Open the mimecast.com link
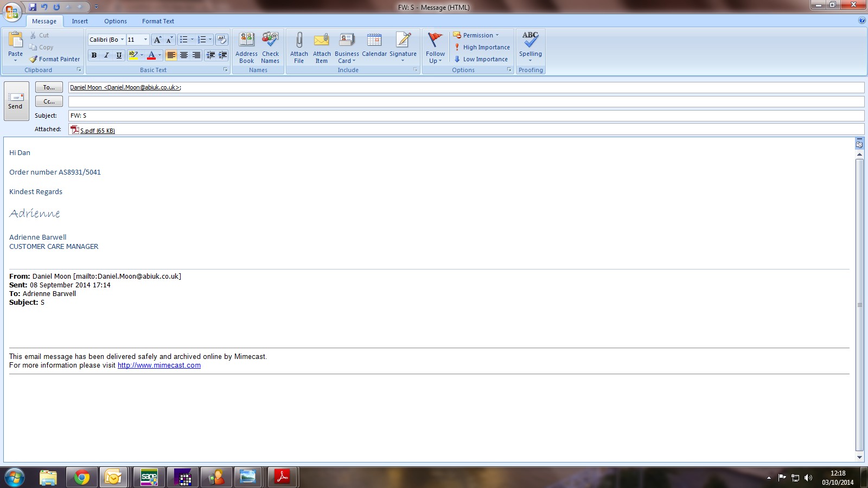This screenshot has height=488, width=868. click(x=159, y=365)
